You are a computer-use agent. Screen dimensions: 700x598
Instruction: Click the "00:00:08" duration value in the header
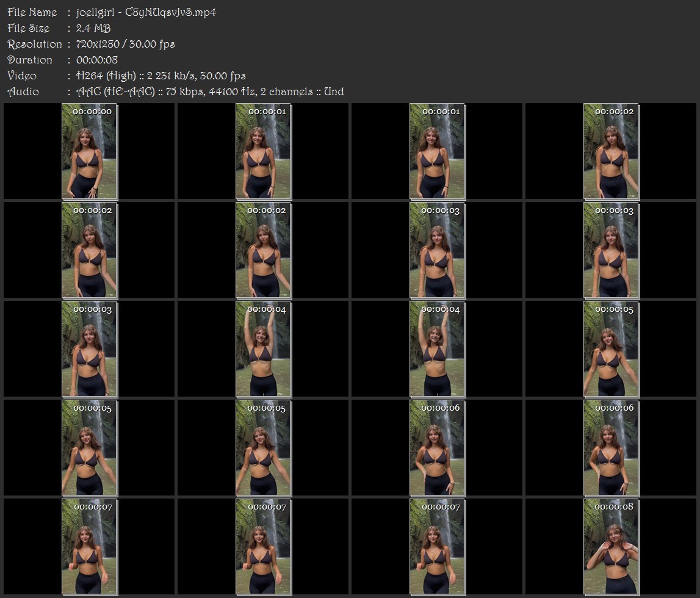tap(97, 60)
